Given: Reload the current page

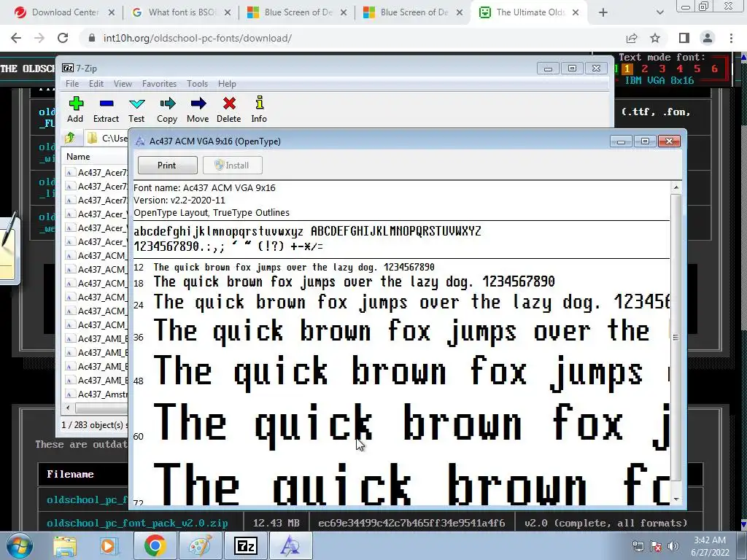Looking at the screenshot, I should point(63,38).
